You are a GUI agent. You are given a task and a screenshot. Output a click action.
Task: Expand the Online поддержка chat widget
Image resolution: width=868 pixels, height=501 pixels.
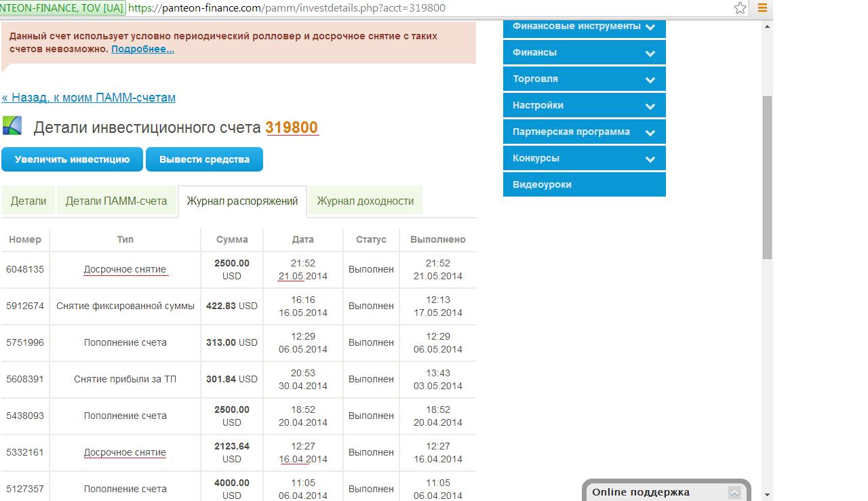click(734, 493)
